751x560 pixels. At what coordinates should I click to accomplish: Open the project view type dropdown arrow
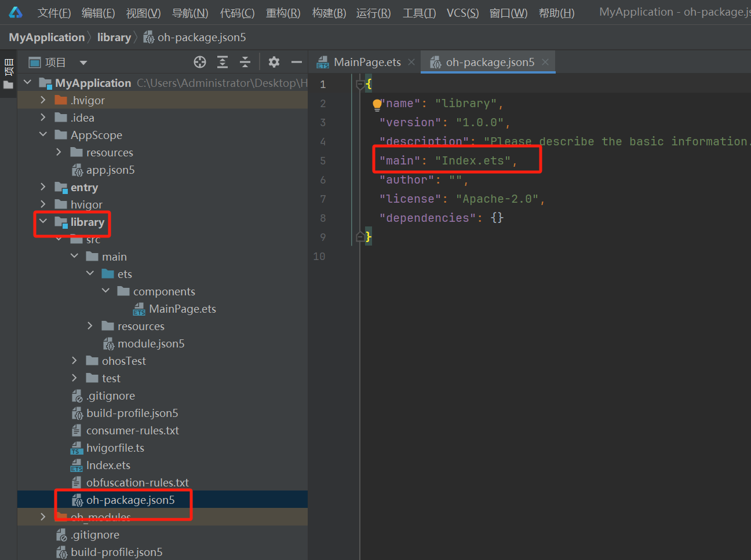pyautogui.click(x=83, y=63)
